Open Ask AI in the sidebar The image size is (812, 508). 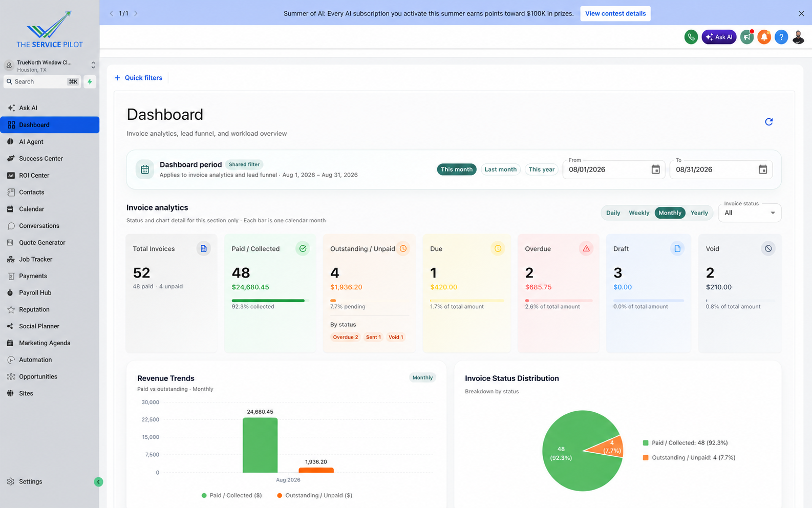[x=50, y=108]
